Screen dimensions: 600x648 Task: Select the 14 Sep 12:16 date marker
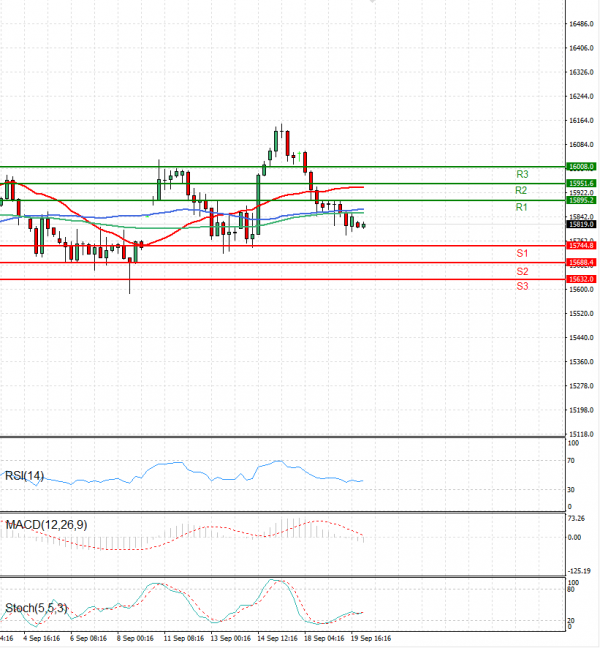coord(277,636)
